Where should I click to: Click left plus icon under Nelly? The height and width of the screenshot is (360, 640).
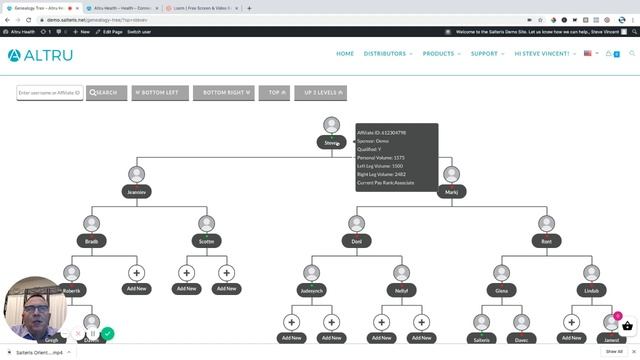381,322
